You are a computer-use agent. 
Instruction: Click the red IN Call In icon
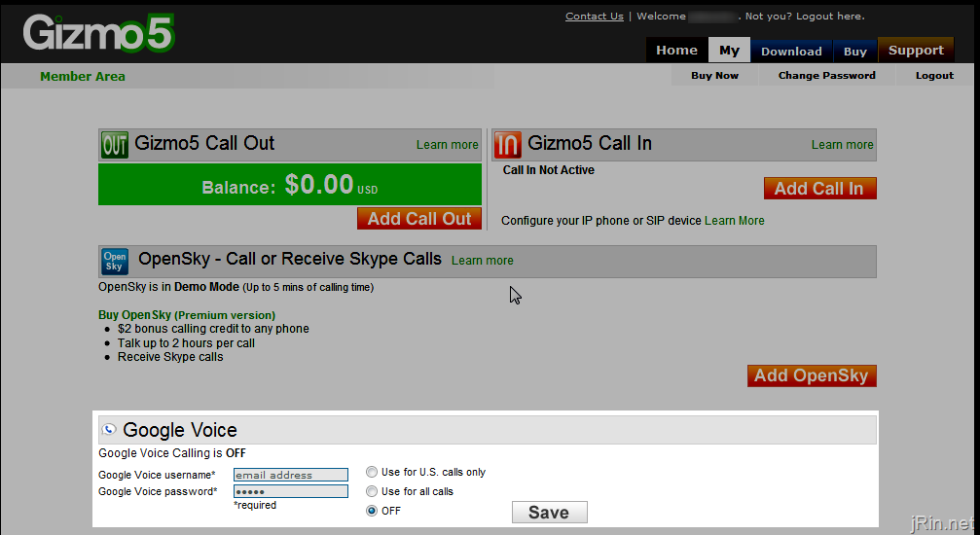507,144
